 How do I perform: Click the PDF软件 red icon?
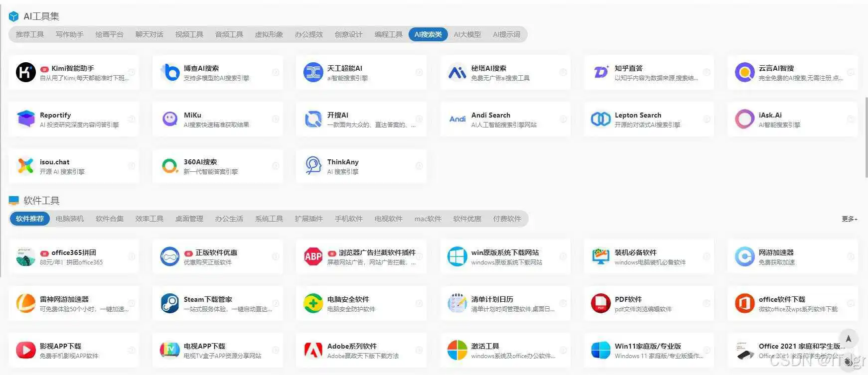601,303
